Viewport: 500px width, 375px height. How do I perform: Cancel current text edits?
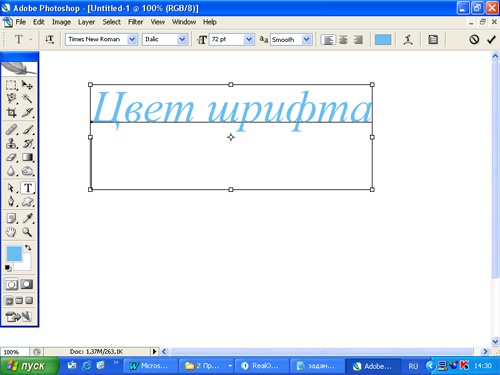pos(474,40)
